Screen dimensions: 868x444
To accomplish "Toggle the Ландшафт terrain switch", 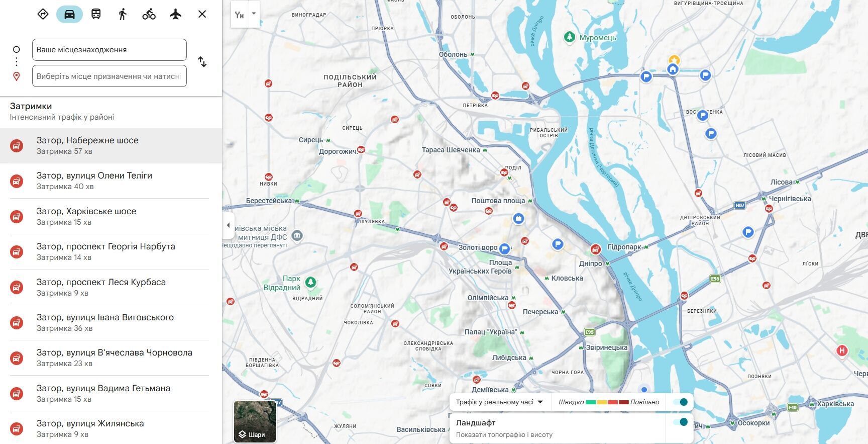I will pos(680,422).
